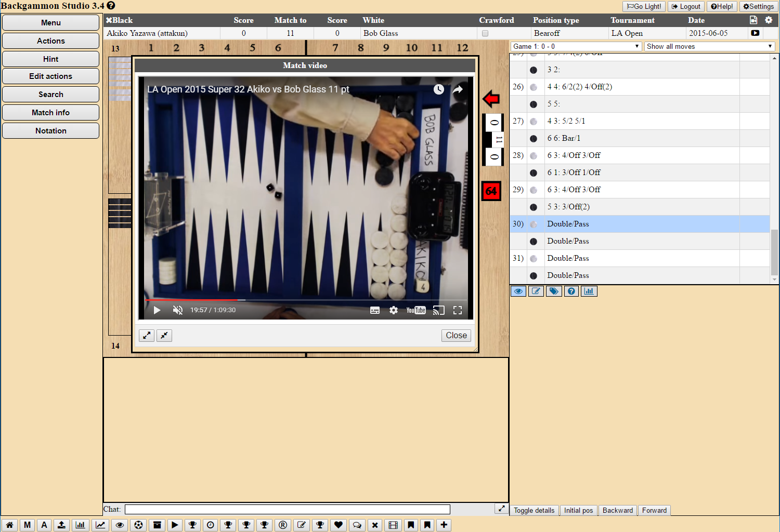
Task: Click the clock icon in bottom toolbar
Action: click(211, 525)
